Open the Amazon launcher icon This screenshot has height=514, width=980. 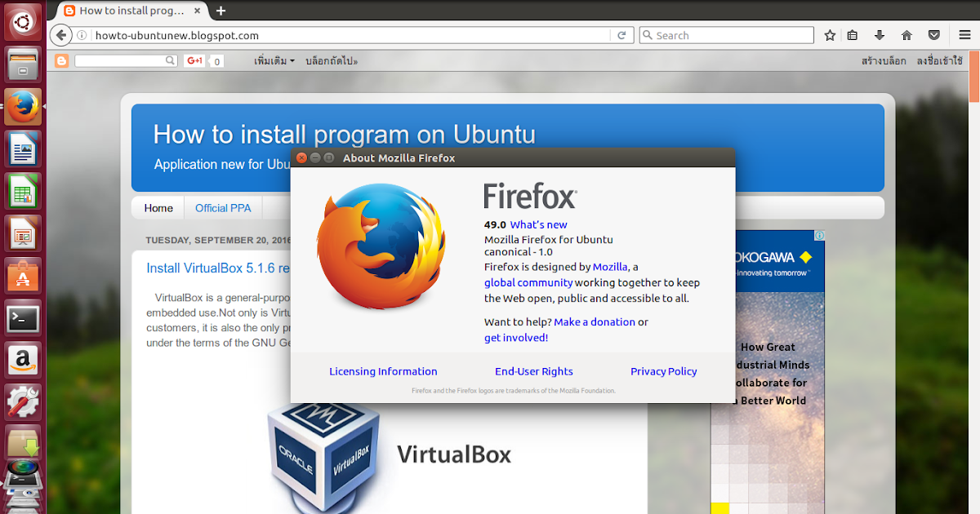pyautogui.click(x=22, y=360)
